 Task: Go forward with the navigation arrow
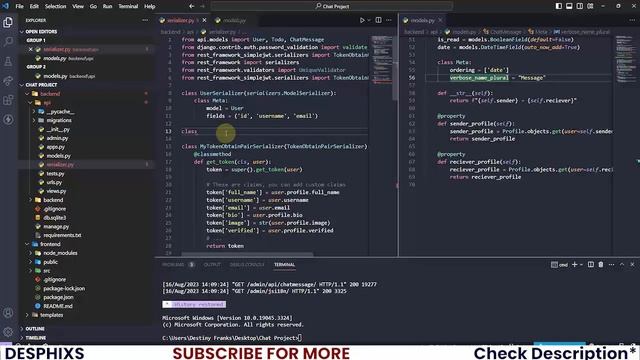pyautogui.click(x=202, y=6)
